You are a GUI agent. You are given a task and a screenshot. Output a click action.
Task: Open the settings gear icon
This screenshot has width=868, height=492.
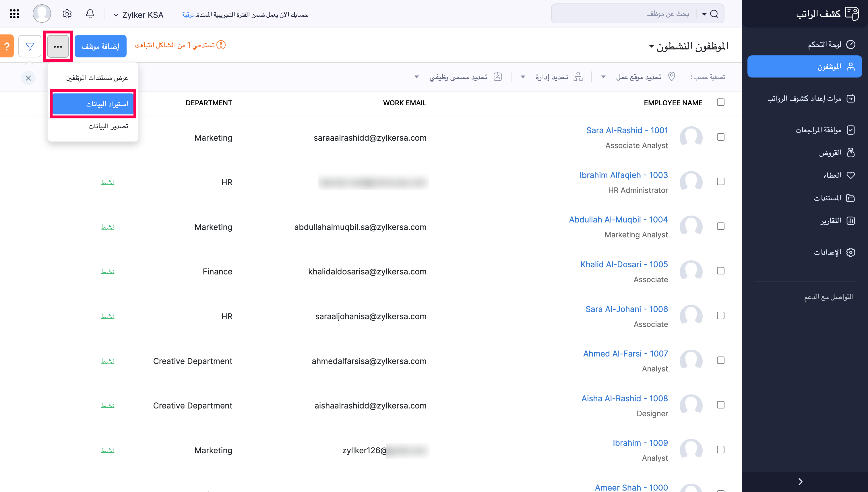67,14
